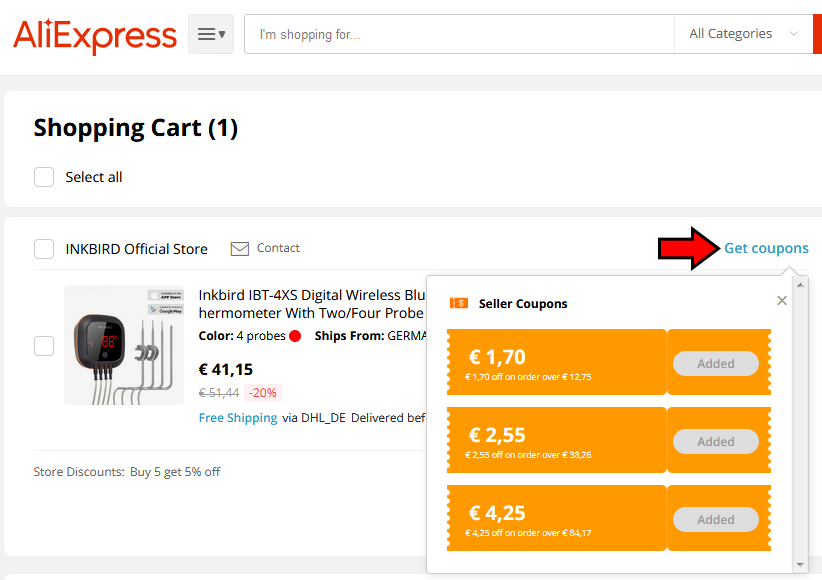Screen dimensions: 822x580
Task: Click the AliExpress logo
Action: click(x=95, y=36)
